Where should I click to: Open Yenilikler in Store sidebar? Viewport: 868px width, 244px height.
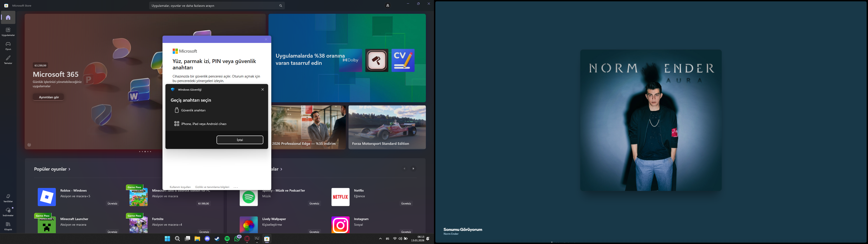pos(8,198)
